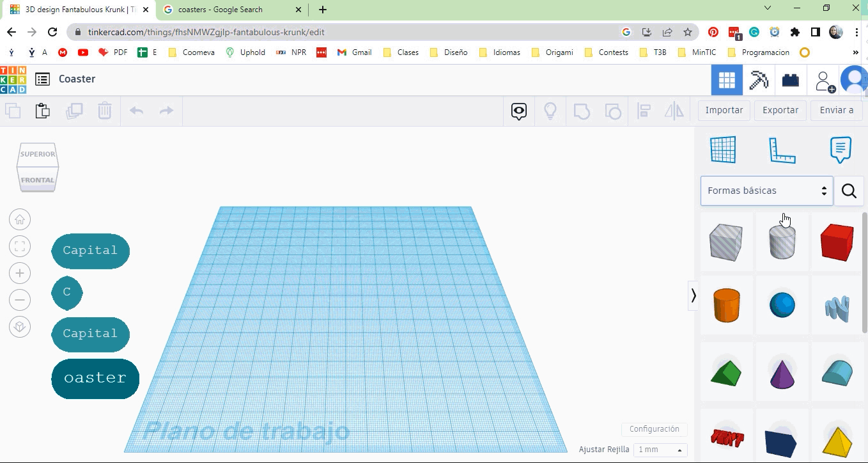Open the Configuración workplane settings

click(654, 429)
